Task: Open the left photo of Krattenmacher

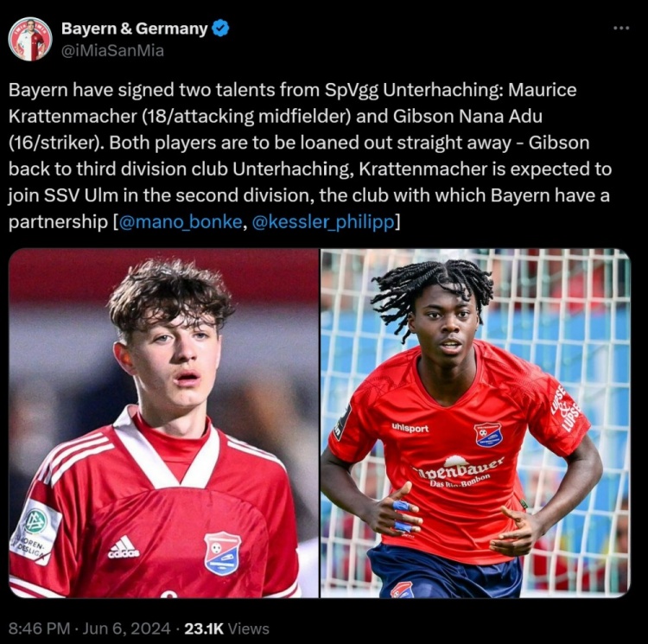Action: [163, 423]
